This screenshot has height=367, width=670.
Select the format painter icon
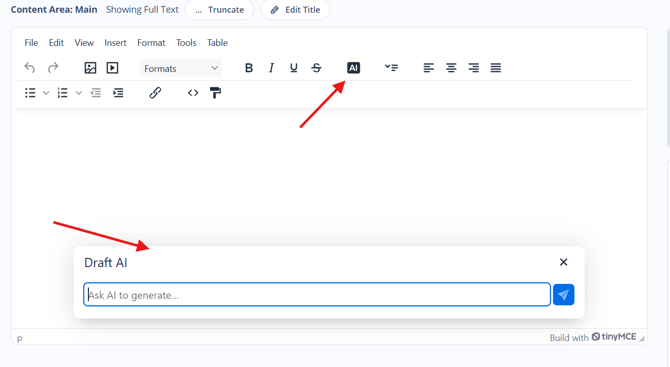pos(215,93)
